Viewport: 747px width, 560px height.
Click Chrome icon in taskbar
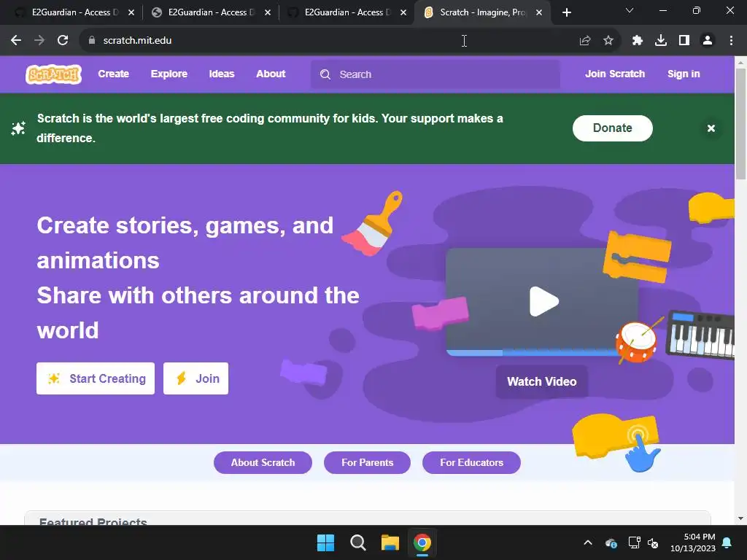[422, 542]
